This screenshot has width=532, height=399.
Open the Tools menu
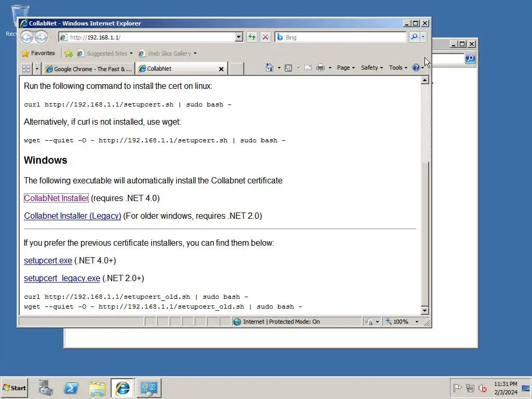coord(398,68)
